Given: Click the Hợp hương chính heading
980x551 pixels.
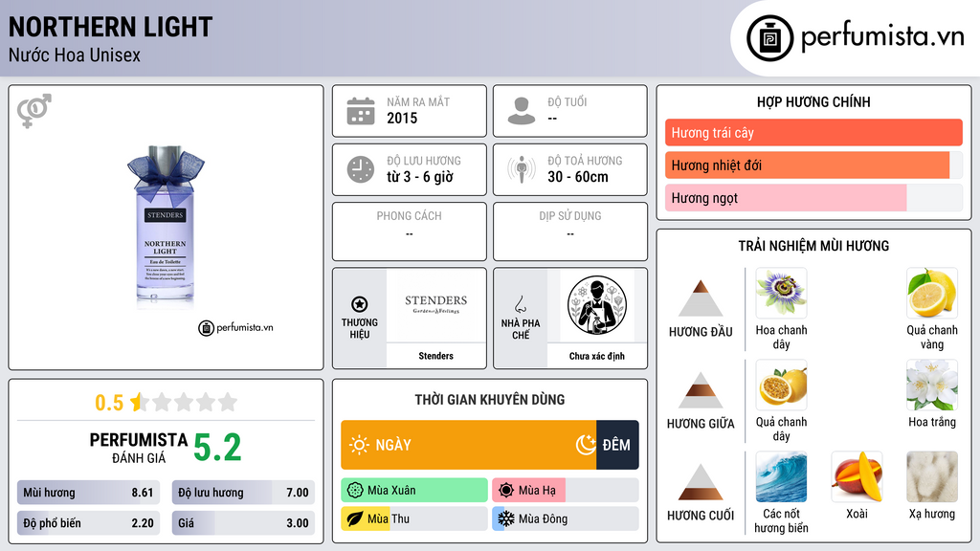Looking at the screenshot, I should (x=813, y=101).
